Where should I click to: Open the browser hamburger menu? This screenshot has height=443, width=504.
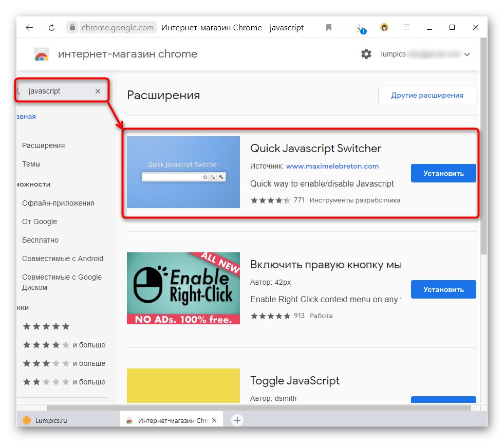(x=406, y=27)
